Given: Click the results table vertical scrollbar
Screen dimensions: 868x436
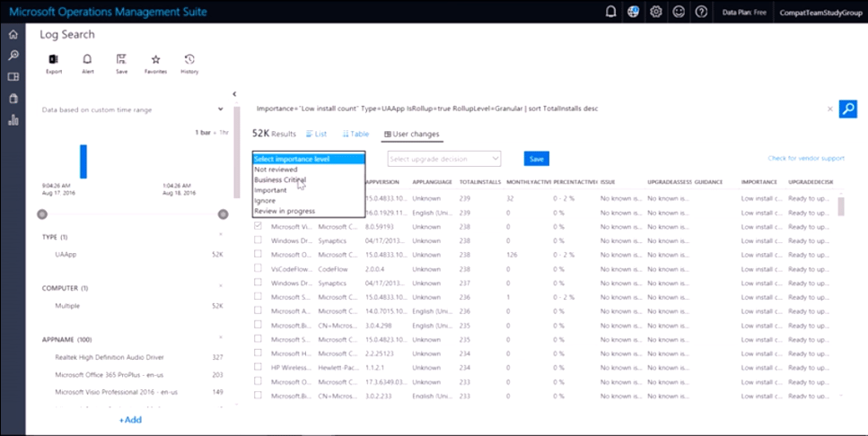Looking at the screenshot, I should pyautogui.click(x=841, y=206).
